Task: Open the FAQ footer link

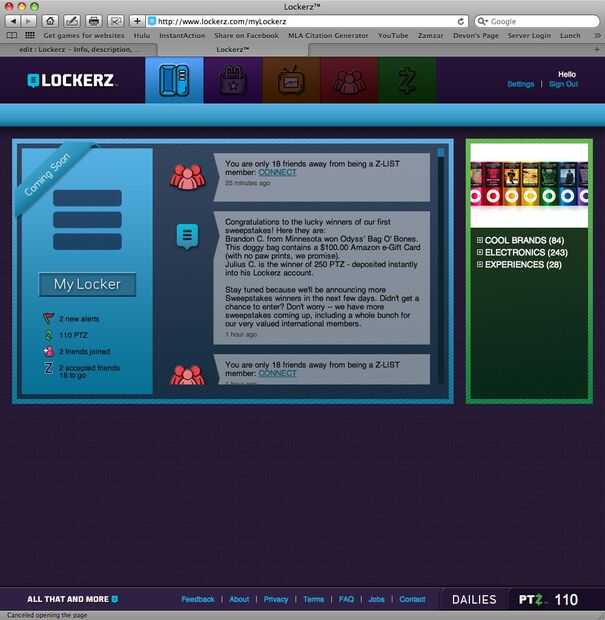Action: [346, 599]
